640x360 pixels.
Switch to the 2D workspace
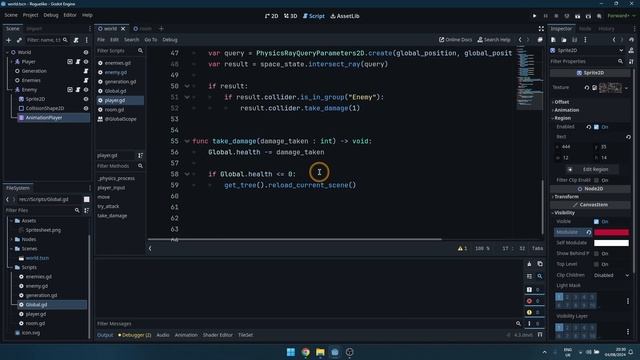271,16
